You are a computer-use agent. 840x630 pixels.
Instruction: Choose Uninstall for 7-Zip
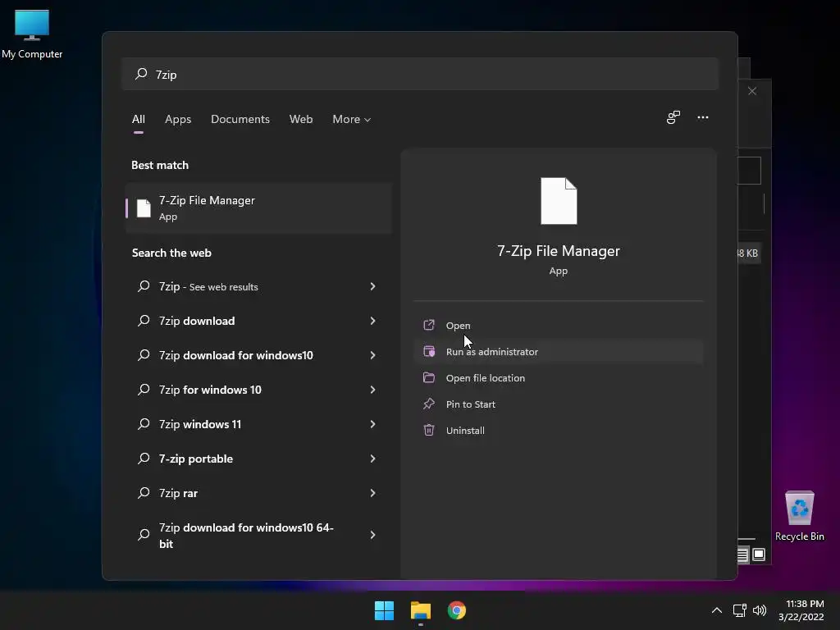(x=558, y=430)
